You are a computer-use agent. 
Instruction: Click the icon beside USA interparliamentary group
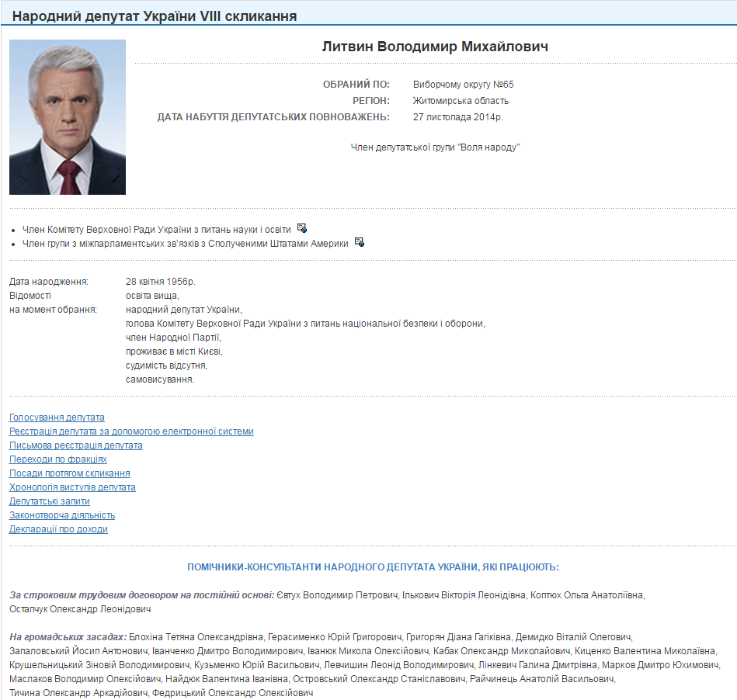click(359, 242)
